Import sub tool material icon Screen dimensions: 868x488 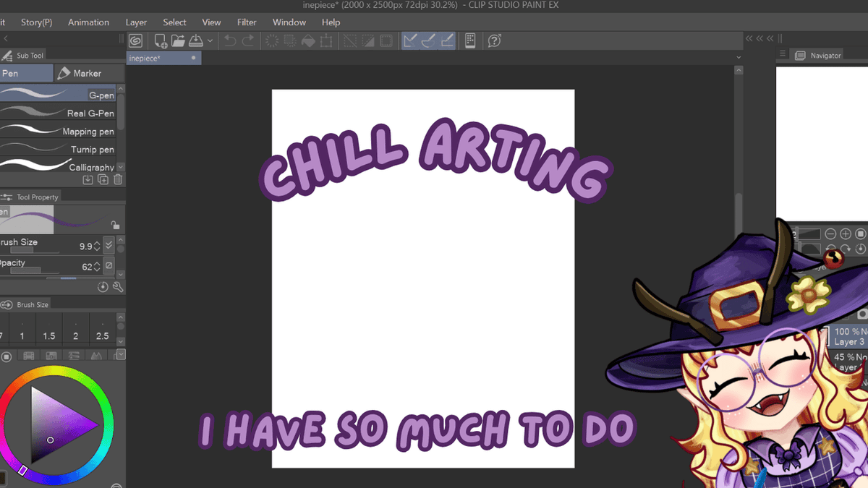pyautogui.click(x=88, y=179)
